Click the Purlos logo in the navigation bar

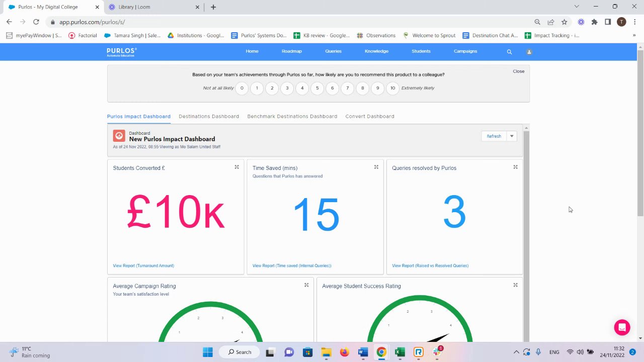tap(122, 52)
